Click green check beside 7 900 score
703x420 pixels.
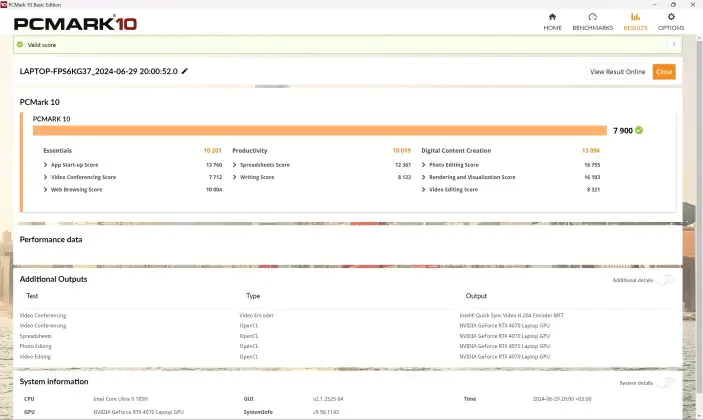(639, 130)
